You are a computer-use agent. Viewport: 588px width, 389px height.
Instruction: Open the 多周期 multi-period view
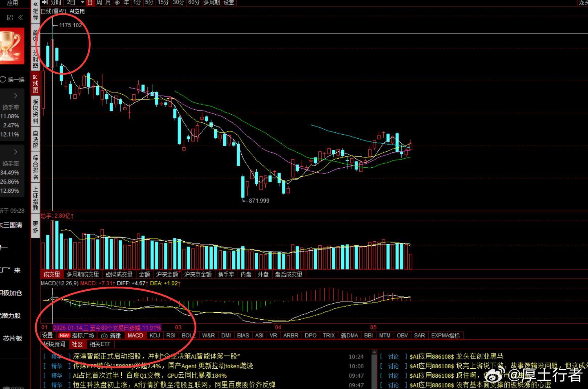[211, 2]
